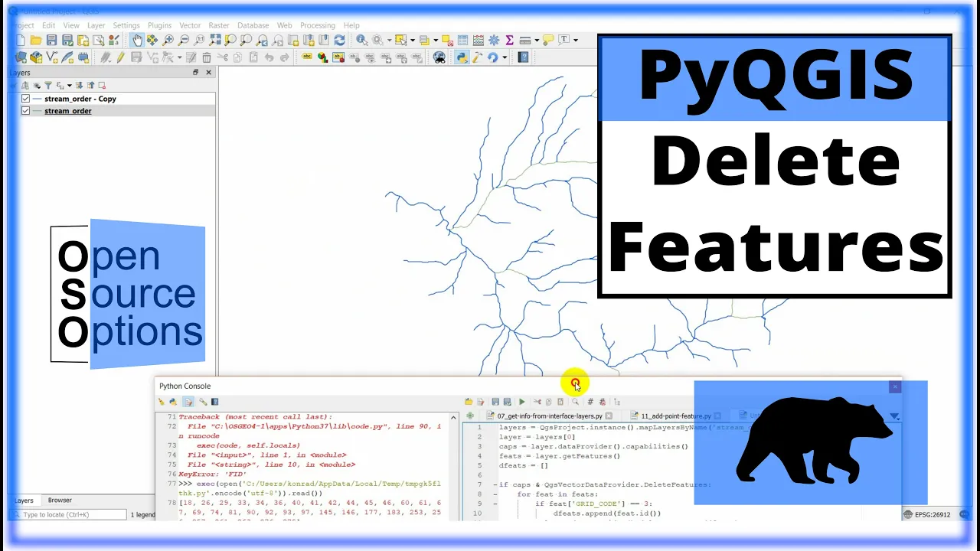The image size is (980, 551).
Task: Click the Clear Console icon
Action: (x=162, y=402)
